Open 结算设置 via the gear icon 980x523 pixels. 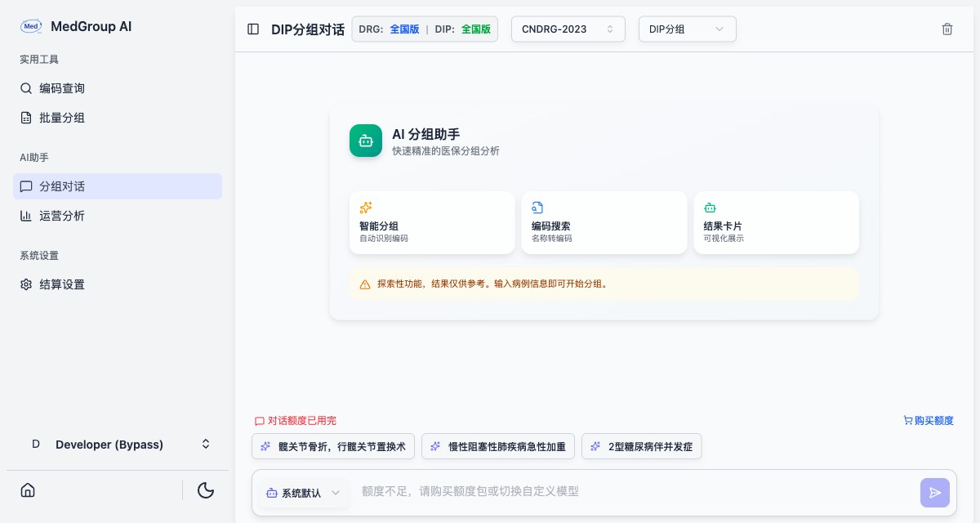[26, 284]
